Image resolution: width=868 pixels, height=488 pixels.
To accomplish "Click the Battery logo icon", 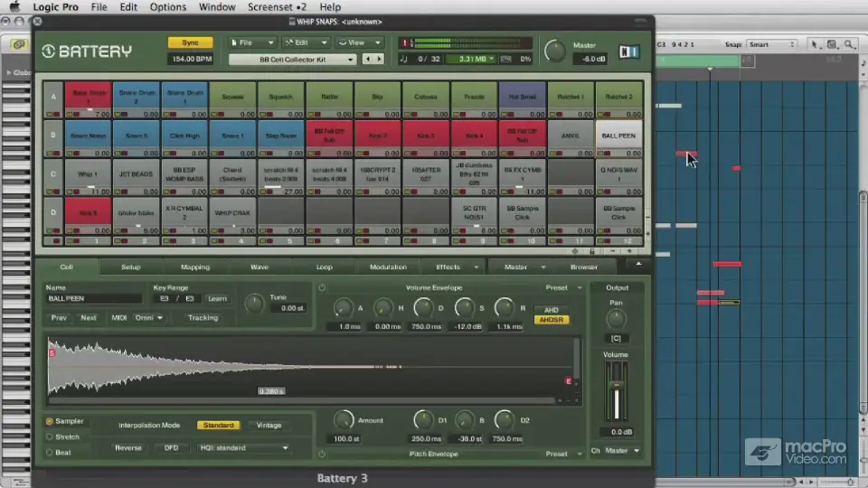I will click(x=48, y=52).
